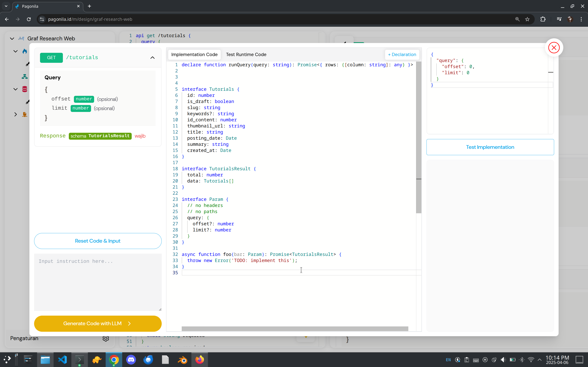Viewport: 588px width, 367px height.
Task: Click the blue flame icon in sidebar
Action: (24, 51)
